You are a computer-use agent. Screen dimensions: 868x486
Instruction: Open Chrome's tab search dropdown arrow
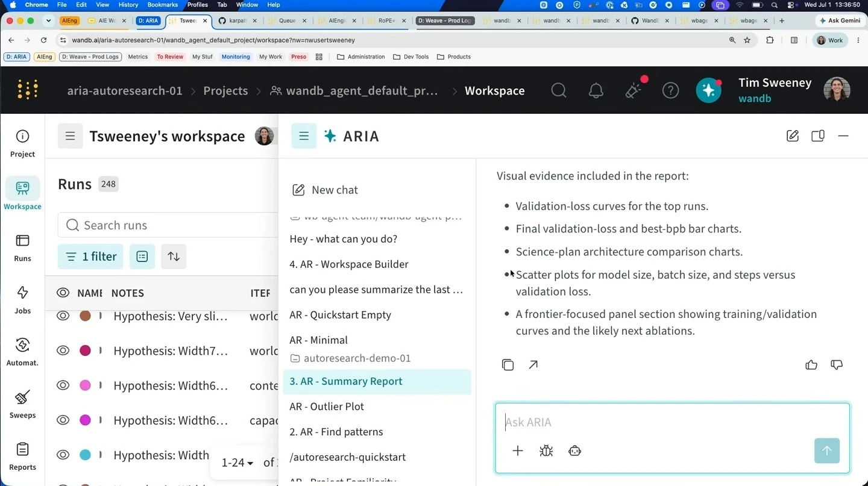pos(48,20)
